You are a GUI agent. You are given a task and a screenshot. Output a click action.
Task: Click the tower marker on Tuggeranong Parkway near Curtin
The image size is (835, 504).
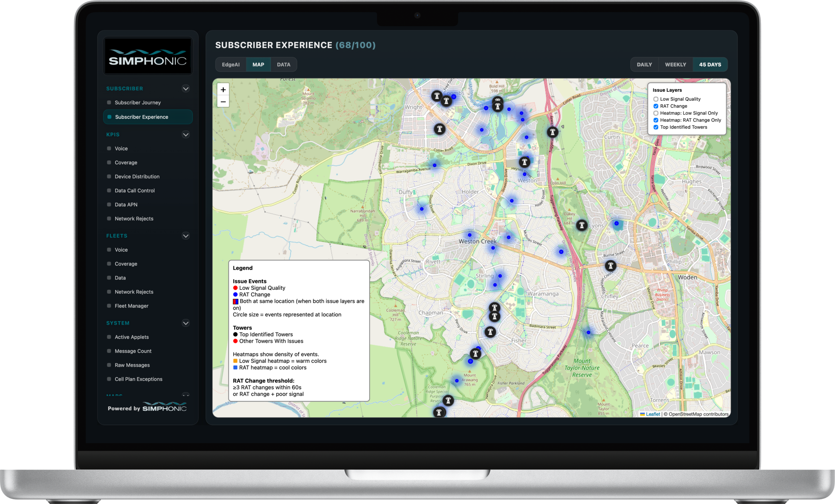tap(553, 132)
